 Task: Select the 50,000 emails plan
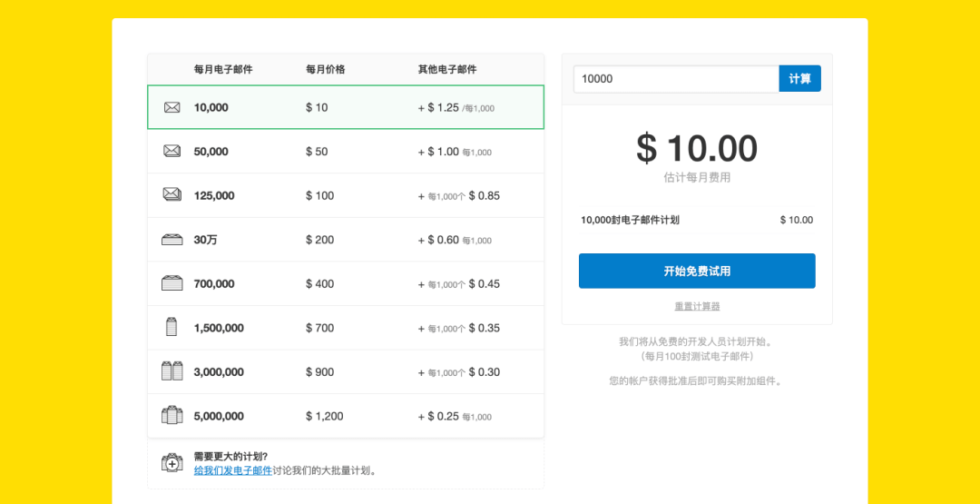tap(346, 152)
